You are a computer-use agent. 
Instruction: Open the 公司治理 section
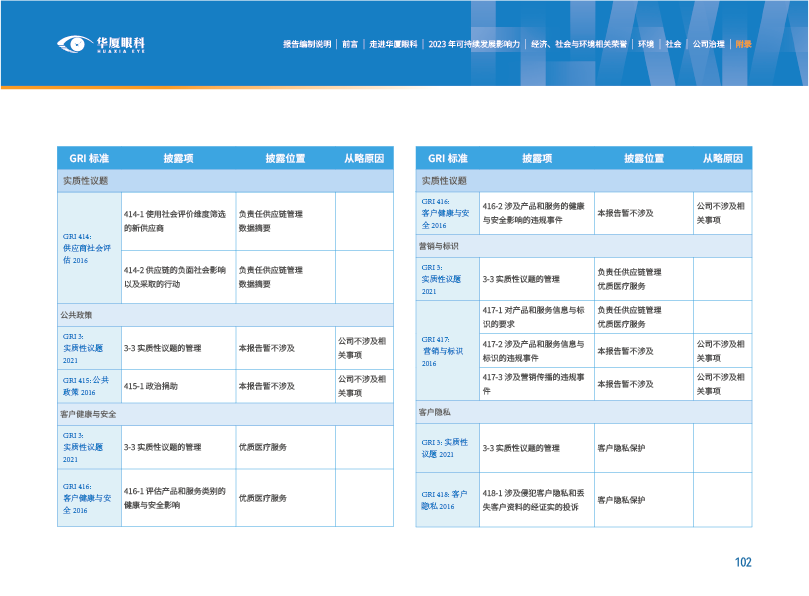[707, 44]
